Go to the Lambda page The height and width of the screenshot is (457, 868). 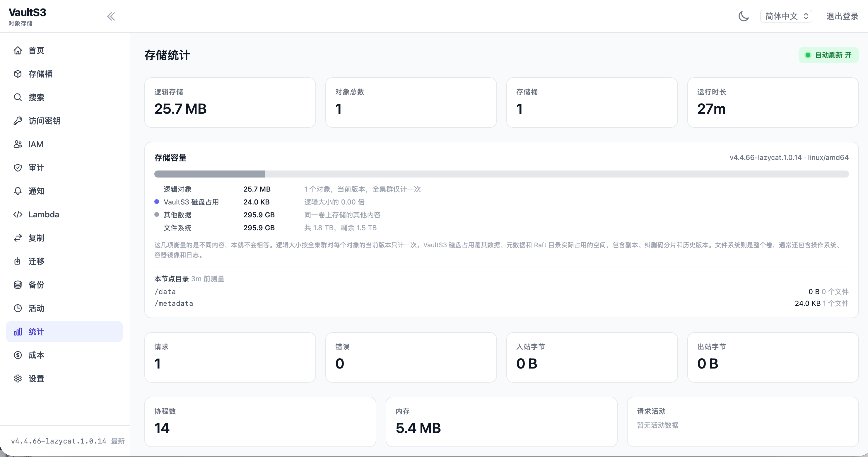(64, 214)
